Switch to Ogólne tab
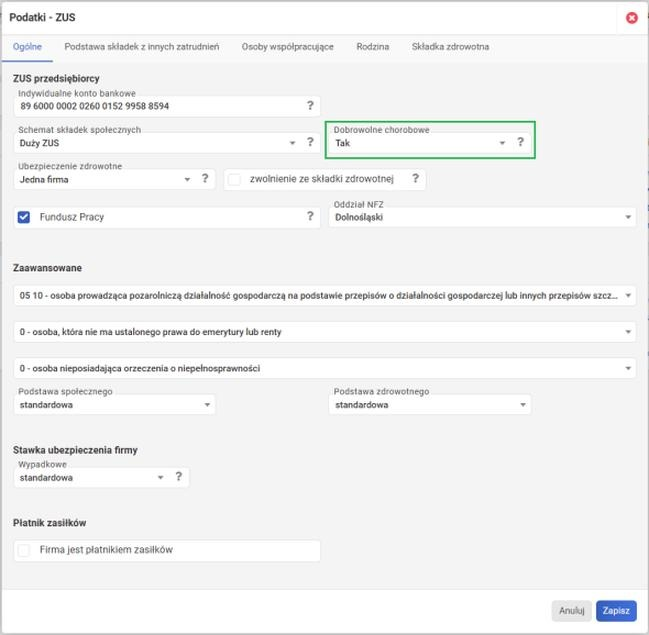 pyautogui.click(x=27, y=47)
